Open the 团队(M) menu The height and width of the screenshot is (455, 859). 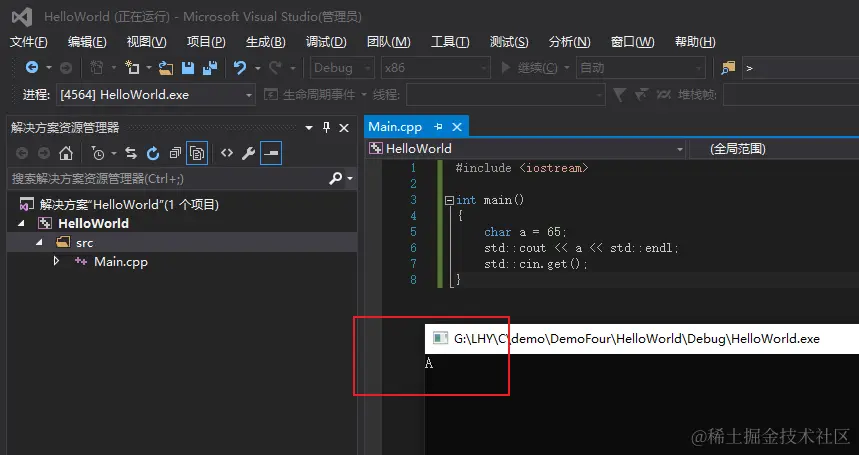pos(388,42)
